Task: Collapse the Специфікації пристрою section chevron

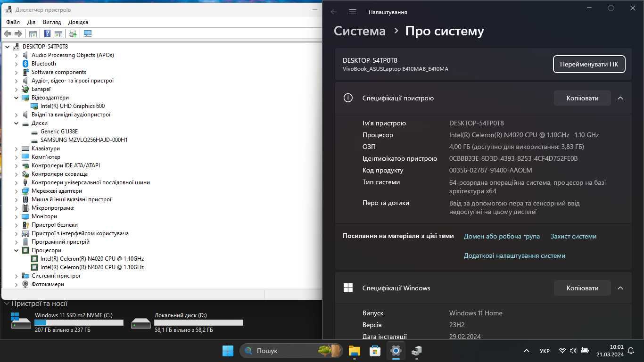Action: coord(620,98)
